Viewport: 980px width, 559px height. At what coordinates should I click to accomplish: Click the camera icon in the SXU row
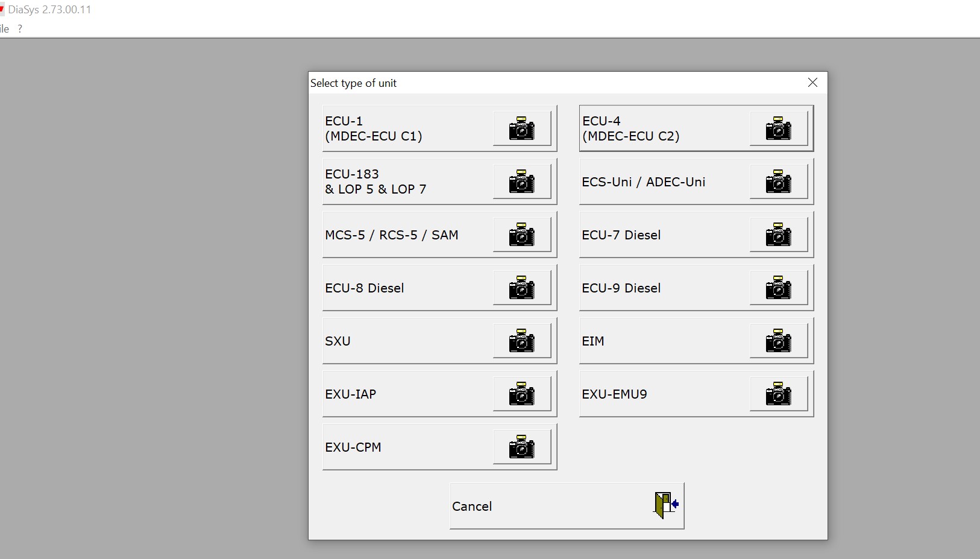521,340
